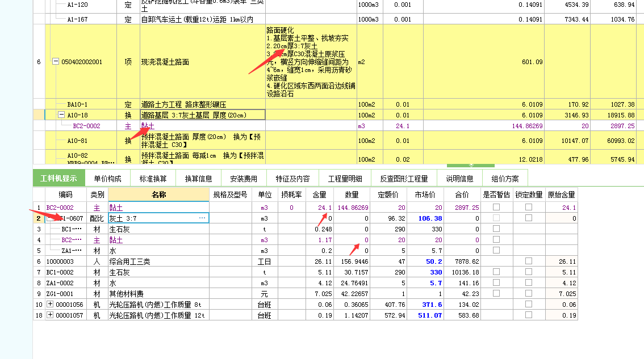
Task: Tick 是否暂估 checkbox for BC1-0002 生石灰 row
Action: pyautogui.click(x=496, y=272)
